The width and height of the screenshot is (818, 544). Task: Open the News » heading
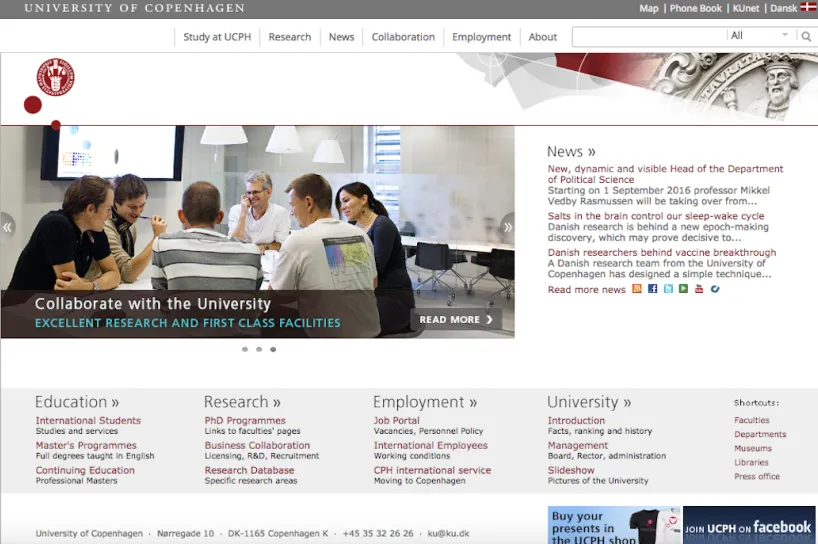click(x=571, y=151)
